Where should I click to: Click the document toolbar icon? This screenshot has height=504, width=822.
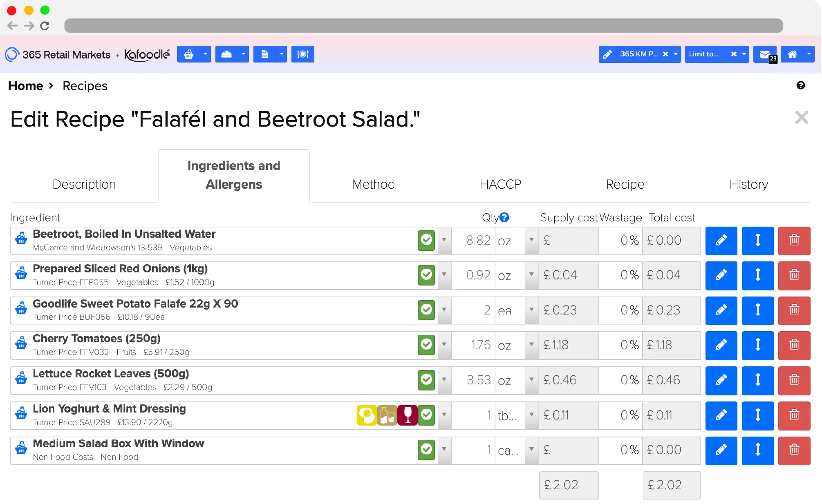click(264, 54)
